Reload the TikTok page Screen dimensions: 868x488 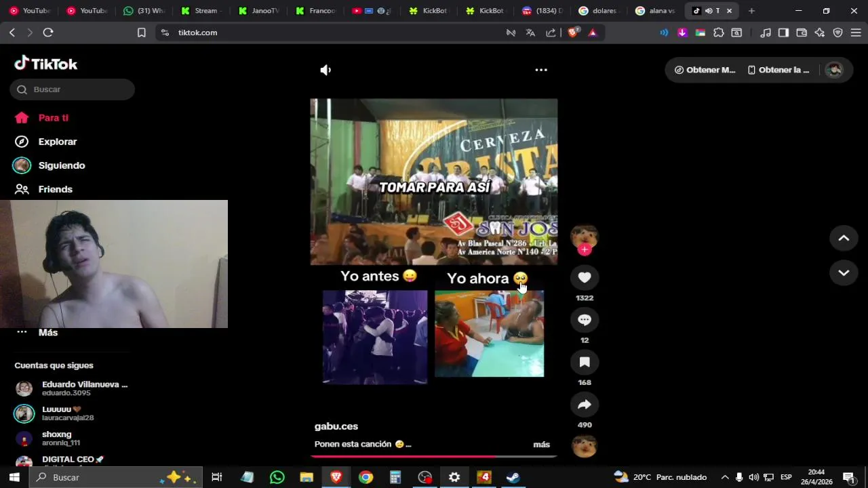(x=48, y=33)
